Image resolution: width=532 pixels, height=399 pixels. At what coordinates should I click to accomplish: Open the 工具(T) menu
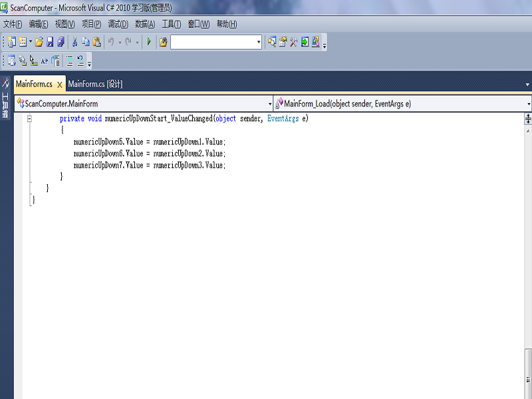[x=171, y=24]
